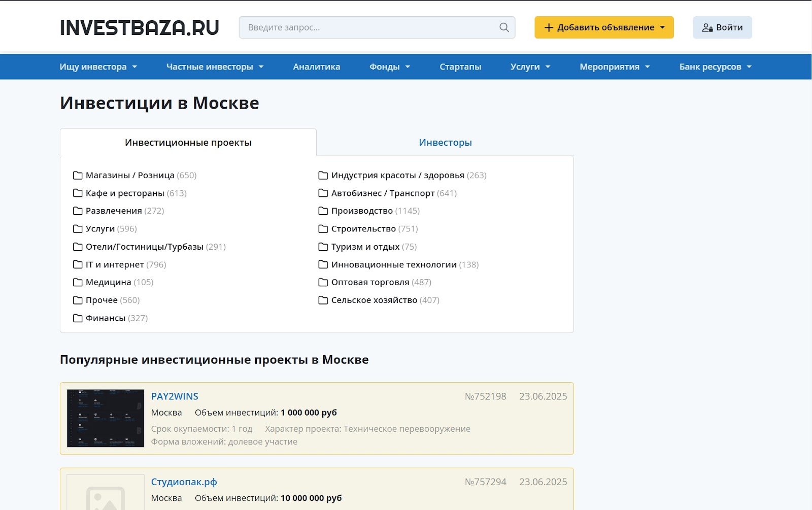Open the Строительство category link
The image size is (812, 510).
click(363, 229)
